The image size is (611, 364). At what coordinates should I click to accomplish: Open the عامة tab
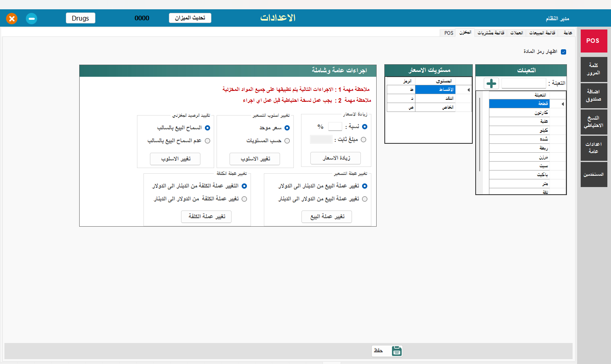(568, 33)
